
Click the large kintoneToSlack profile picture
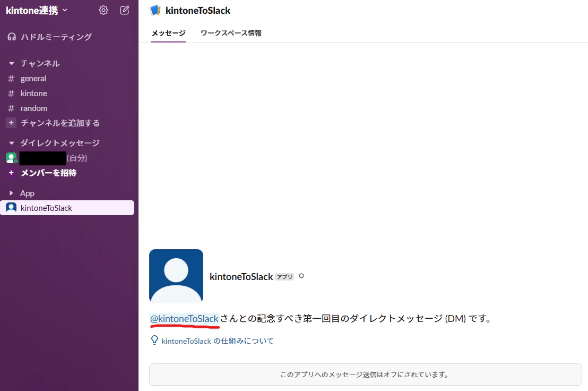(x=176, y=276)
